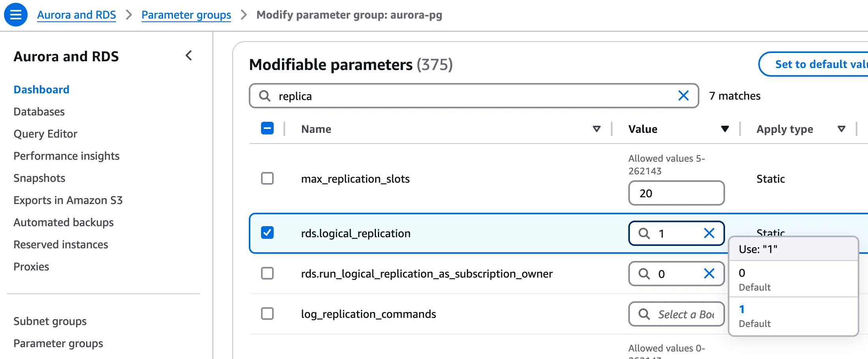The height and width of the screenshot is (359, 868).
Task: Toggle the select-all header checkbox
Action: (267, 128)
